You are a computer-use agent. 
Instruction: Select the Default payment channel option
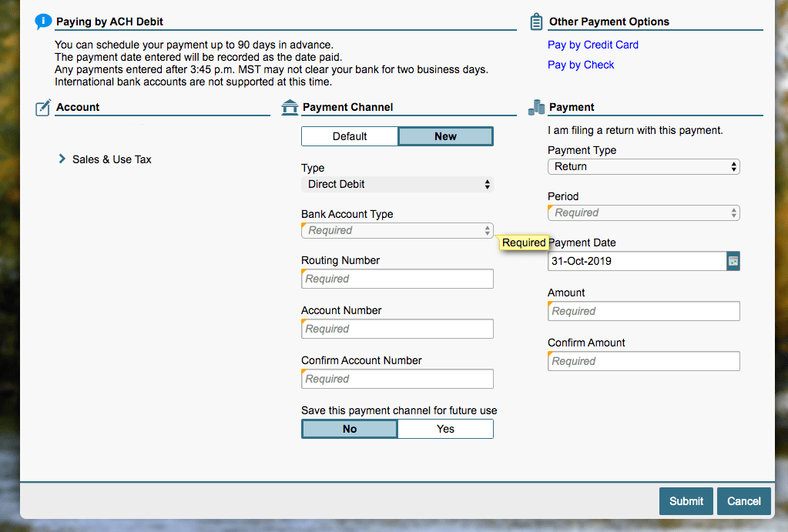click(350, 136)
